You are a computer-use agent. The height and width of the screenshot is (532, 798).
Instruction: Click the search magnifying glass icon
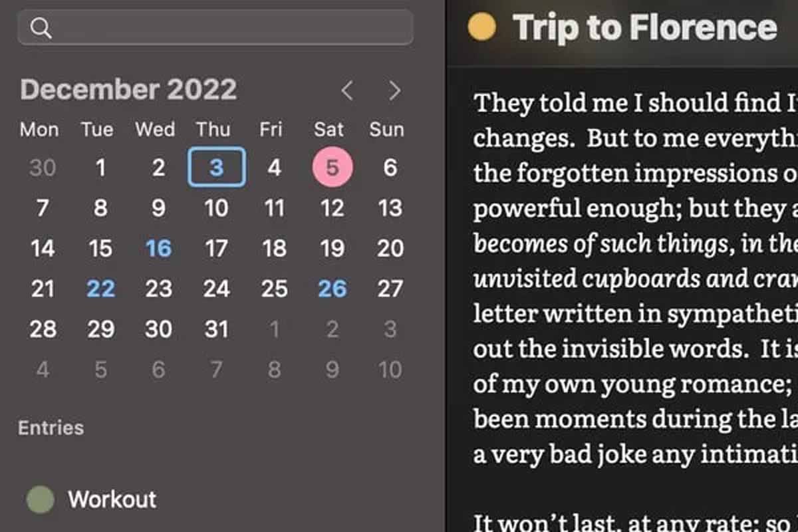pyautogui.click(x=41, y=28)
